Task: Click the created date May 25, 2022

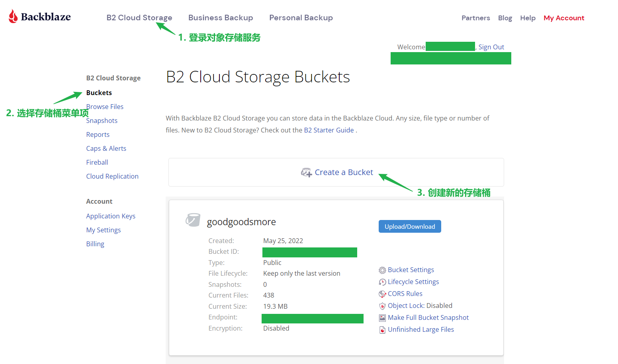Action: click(x=283, y=241)
